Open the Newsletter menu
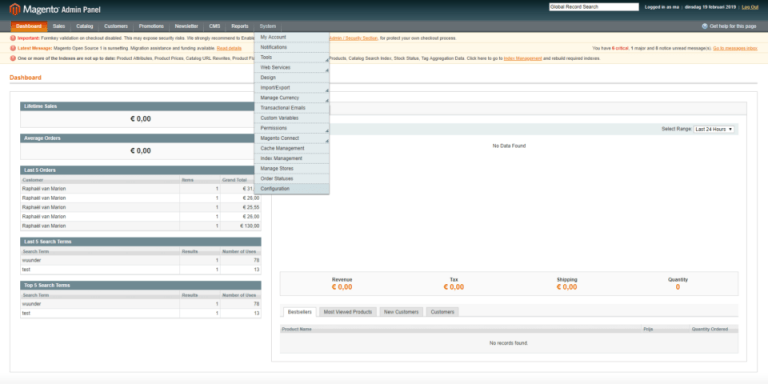Image resolution: width=768 pixels, height=384 pixels. pyautogui.click(x=187, y=26)
